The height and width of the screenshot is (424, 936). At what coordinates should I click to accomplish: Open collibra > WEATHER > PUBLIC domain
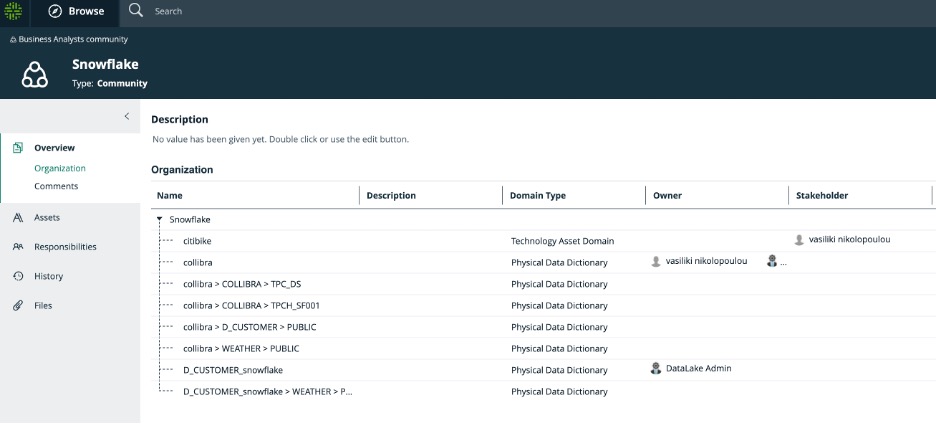pyautogui.click(x=241, y=349)
